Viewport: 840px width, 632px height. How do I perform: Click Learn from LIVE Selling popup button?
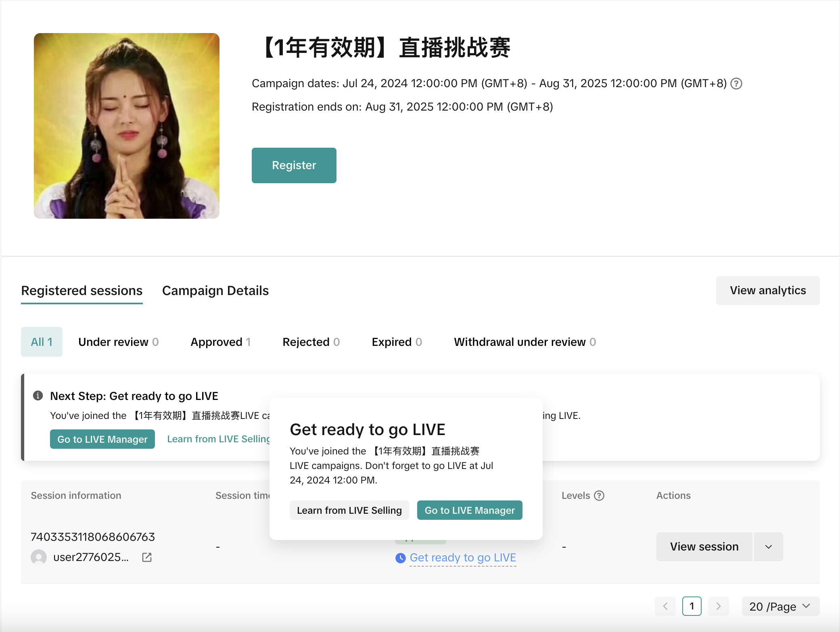click(349, 510)
